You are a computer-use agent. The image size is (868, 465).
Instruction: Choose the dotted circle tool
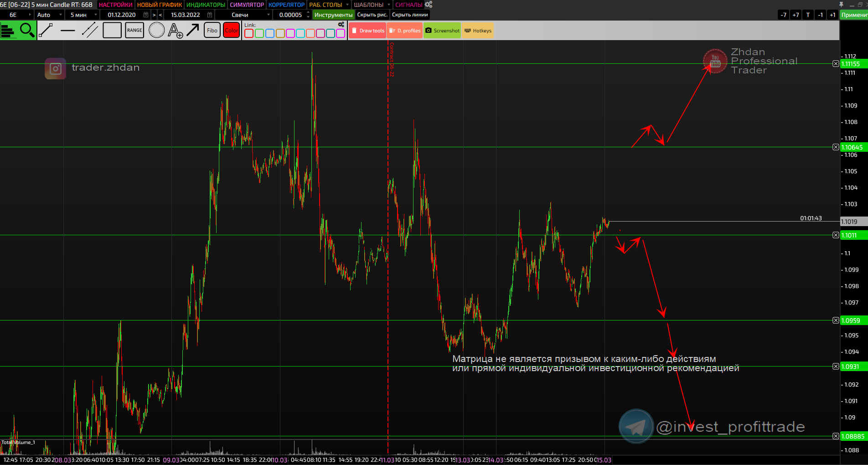pos(156,31)
